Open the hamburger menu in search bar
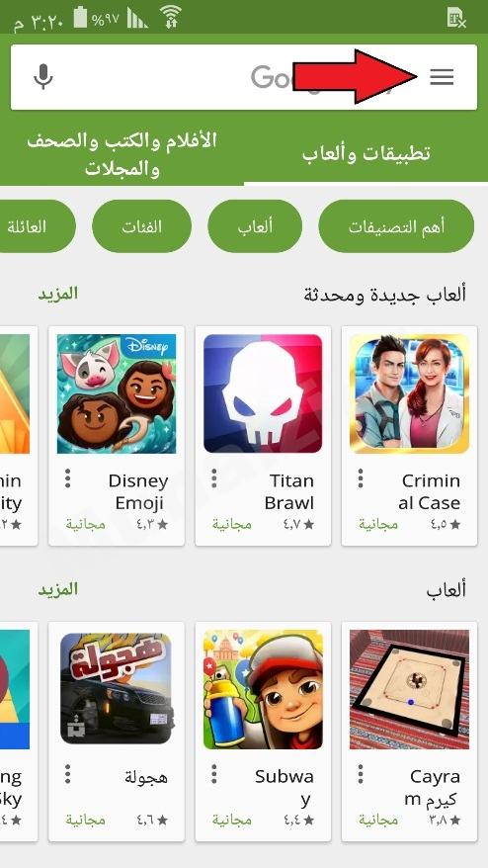488x868 pixels. [442, 77]
